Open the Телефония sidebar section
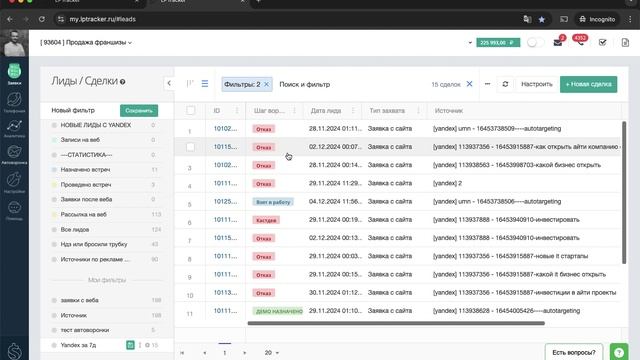Screen dimensions: 640x360 pyautogui.click(x=14, y=102)
